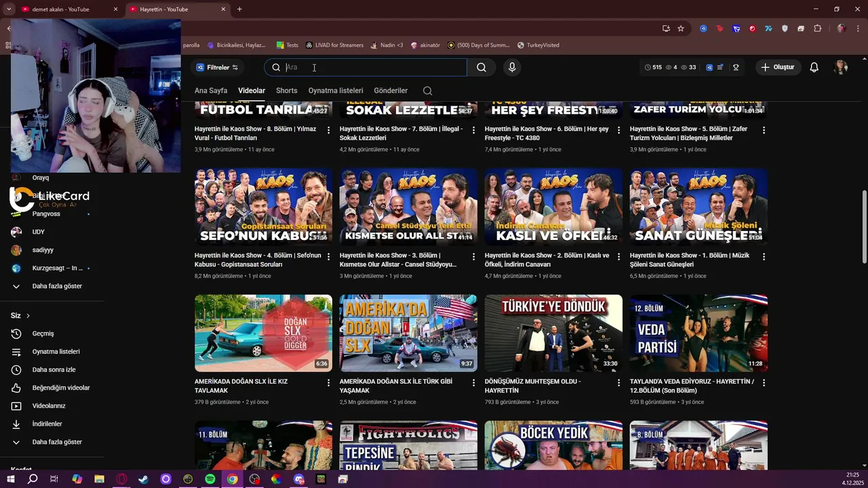Open the Geçmiş history sidebar item
The height and width of the screenshot is (488, 868).
(x=43, y=333)
